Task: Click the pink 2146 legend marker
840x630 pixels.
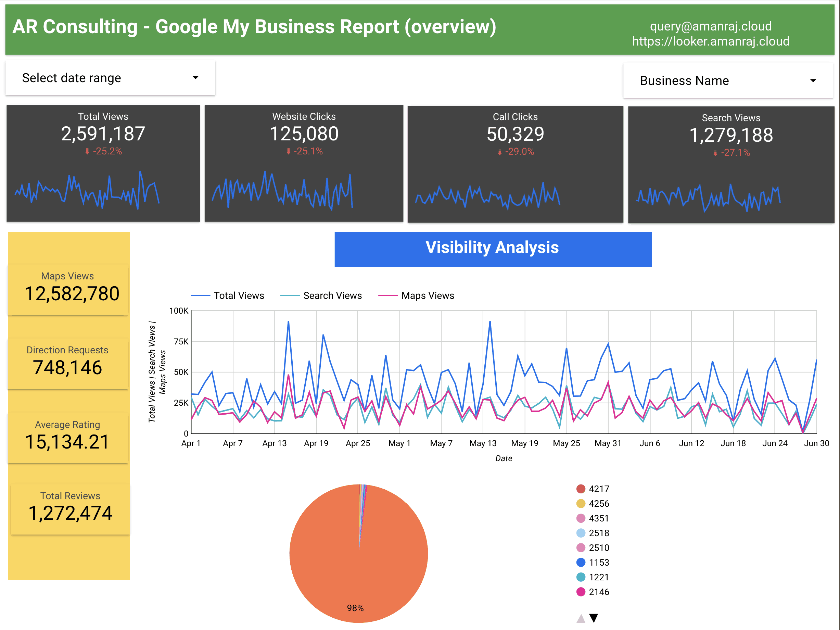Action: [581, 592]
